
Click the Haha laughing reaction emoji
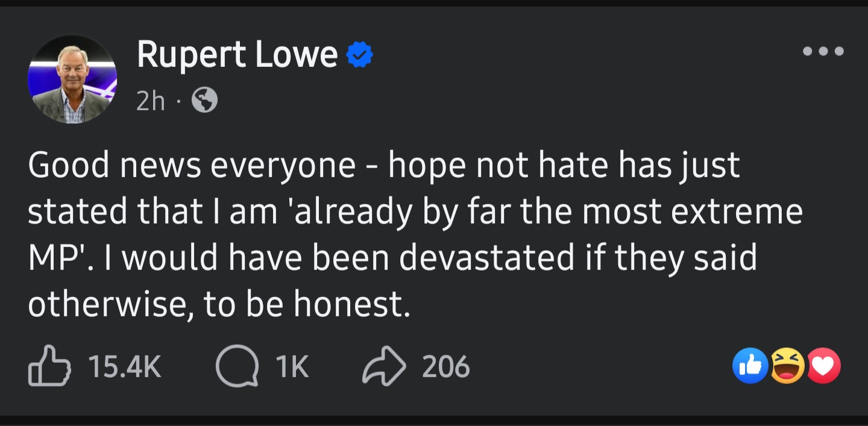click(x=787, y=366)
